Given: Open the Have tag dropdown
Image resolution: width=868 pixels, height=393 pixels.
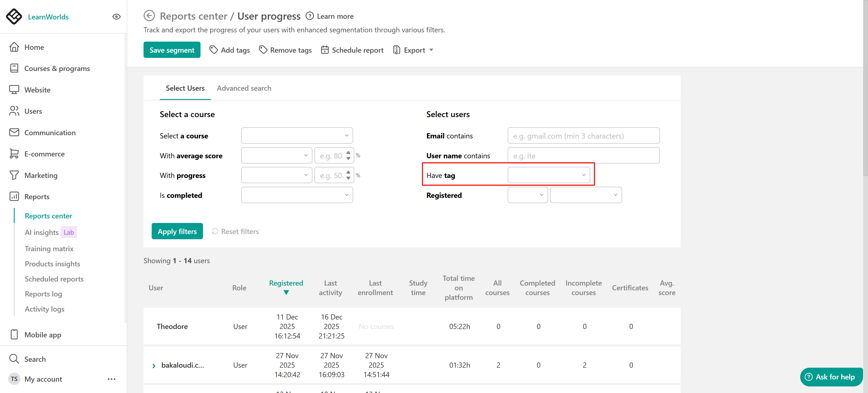Looking at the screenshot, I should (549, 175).
